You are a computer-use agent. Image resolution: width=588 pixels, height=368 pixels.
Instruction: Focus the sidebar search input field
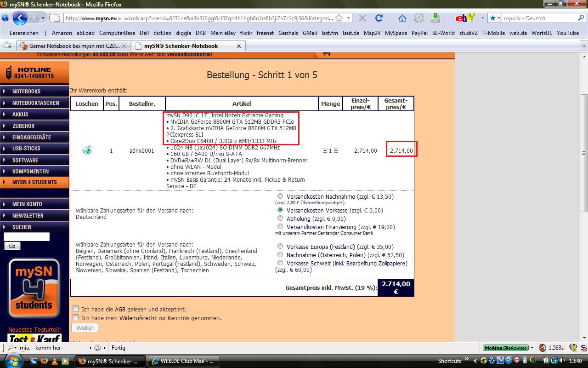(x=26, y=236)
